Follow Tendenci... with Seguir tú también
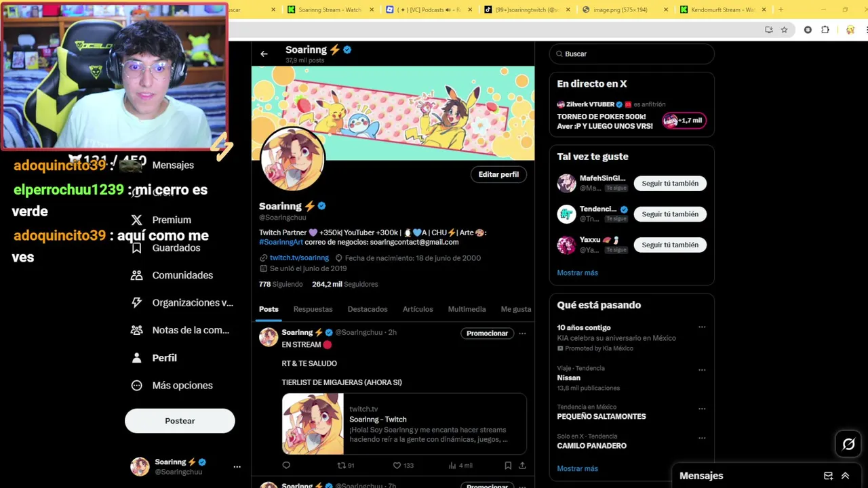This screenshot has height=488, width=868. tap(670, 214)
